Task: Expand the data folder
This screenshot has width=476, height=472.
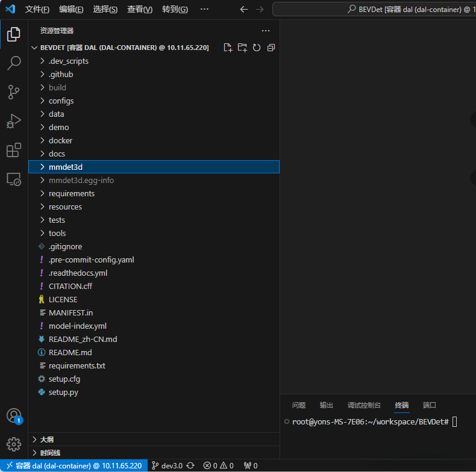Action: (154, 114)
